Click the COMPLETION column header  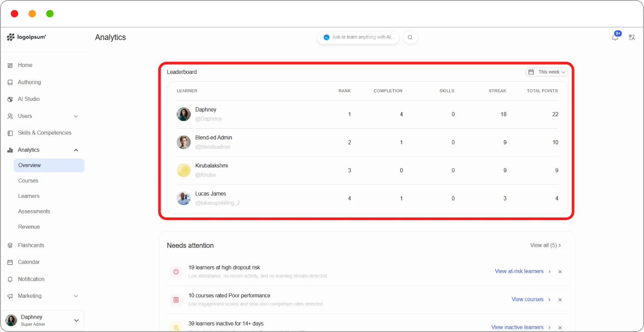(x=388, y=91)
